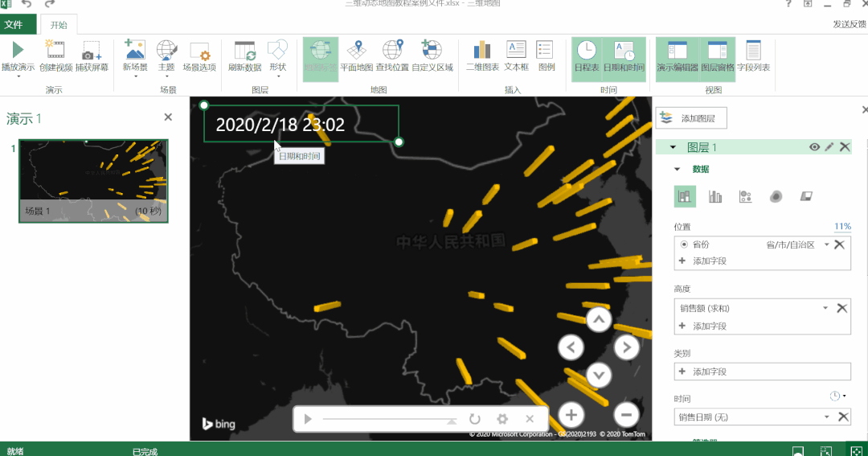
Task: Click the 11% location confidence link
Action: click(842, 226)
